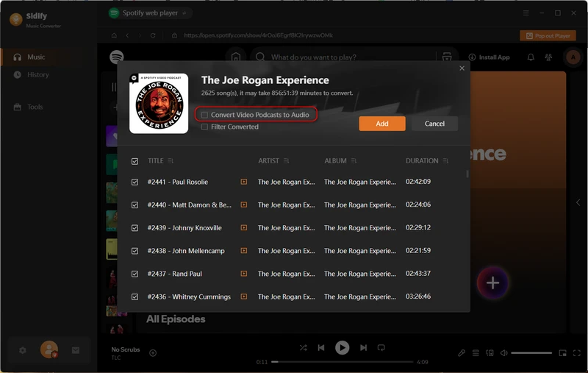The image size is (588, 373).
Task: Click the orange Add button
Action: coord(381,124)
